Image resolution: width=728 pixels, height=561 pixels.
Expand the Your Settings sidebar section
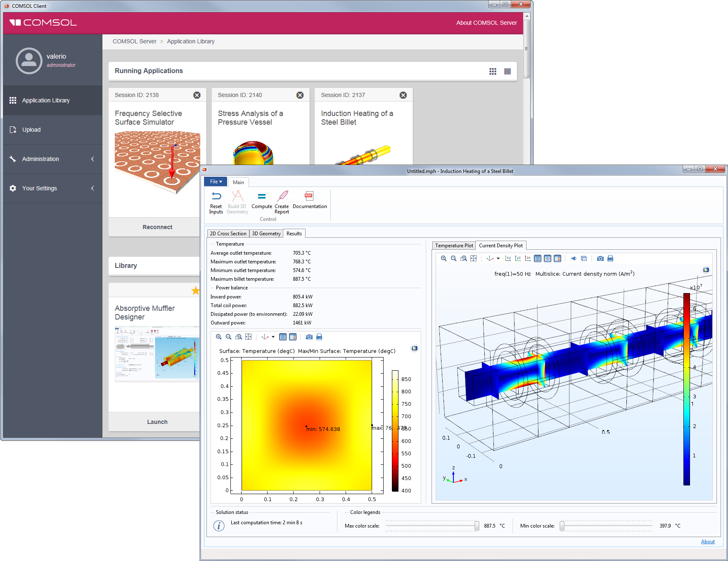click(x=52, y=188)
